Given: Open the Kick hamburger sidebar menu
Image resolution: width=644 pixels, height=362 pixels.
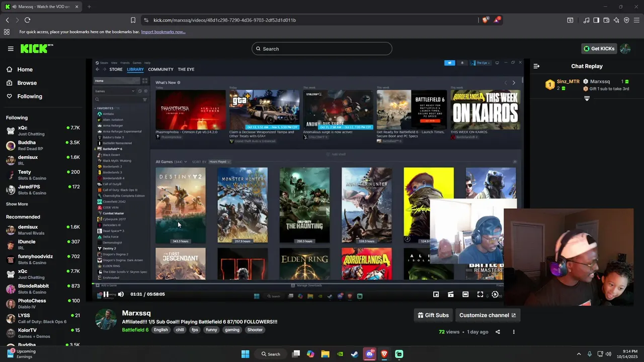Looking at the screenshot, I should [11, 49].
